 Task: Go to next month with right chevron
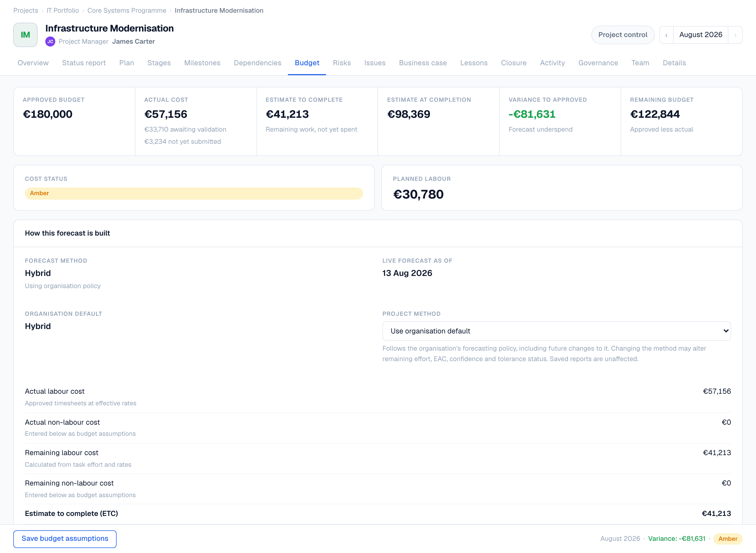tap(735, 35)
